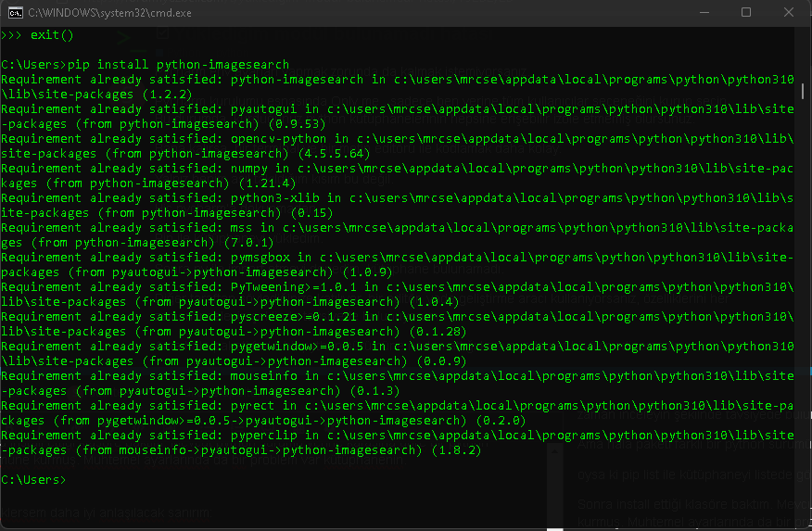Click the title text C:\WINDOWS\system32\cmd.exe

tap(109, 13)
